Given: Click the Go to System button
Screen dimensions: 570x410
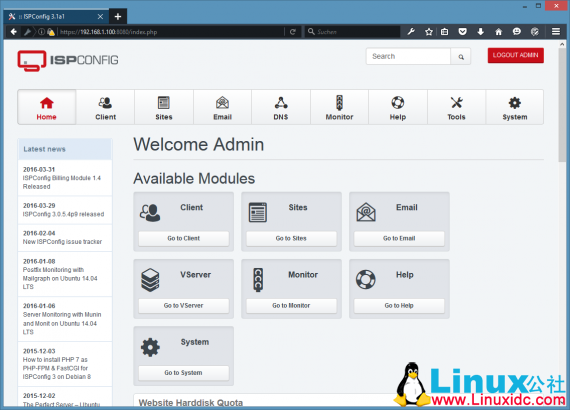Looking at the screenshot, I should coord(184,373).
